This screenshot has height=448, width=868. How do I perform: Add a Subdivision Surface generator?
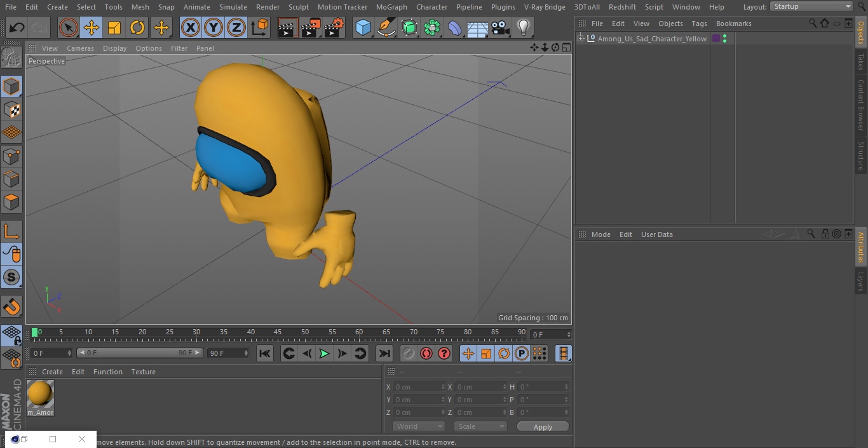tap(409, 27)
